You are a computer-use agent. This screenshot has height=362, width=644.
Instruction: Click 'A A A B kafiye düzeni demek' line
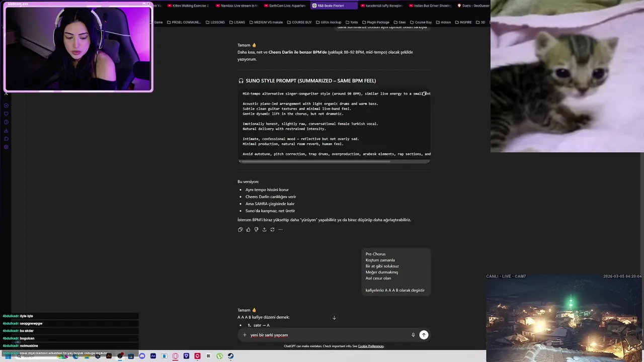point(263,317)
